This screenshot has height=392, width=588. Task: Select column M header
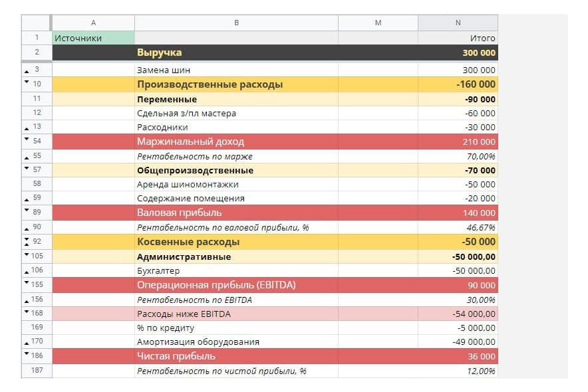click(x=378, y=23)
